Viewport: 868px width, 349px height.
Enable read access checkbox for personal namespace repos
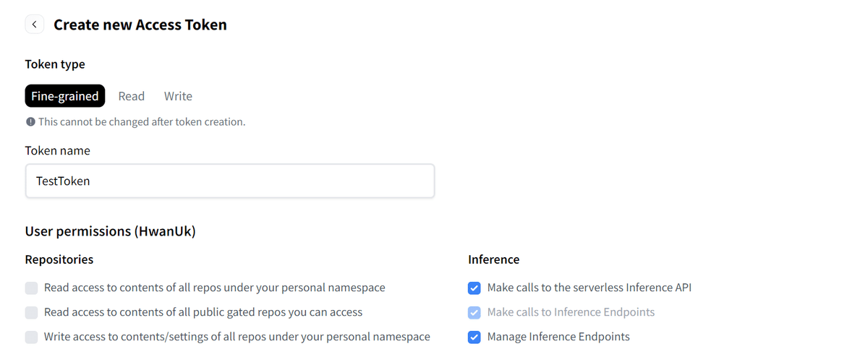(31, 288)
